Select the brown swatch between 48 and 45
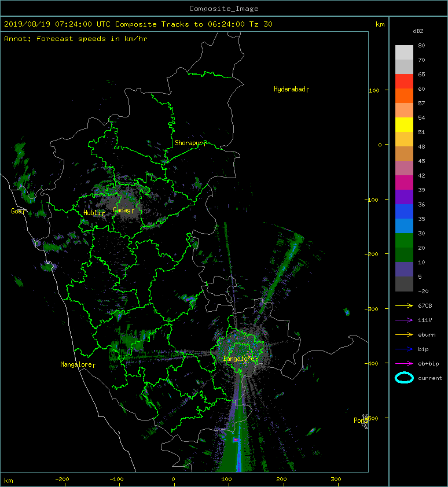 pos(404,153)
